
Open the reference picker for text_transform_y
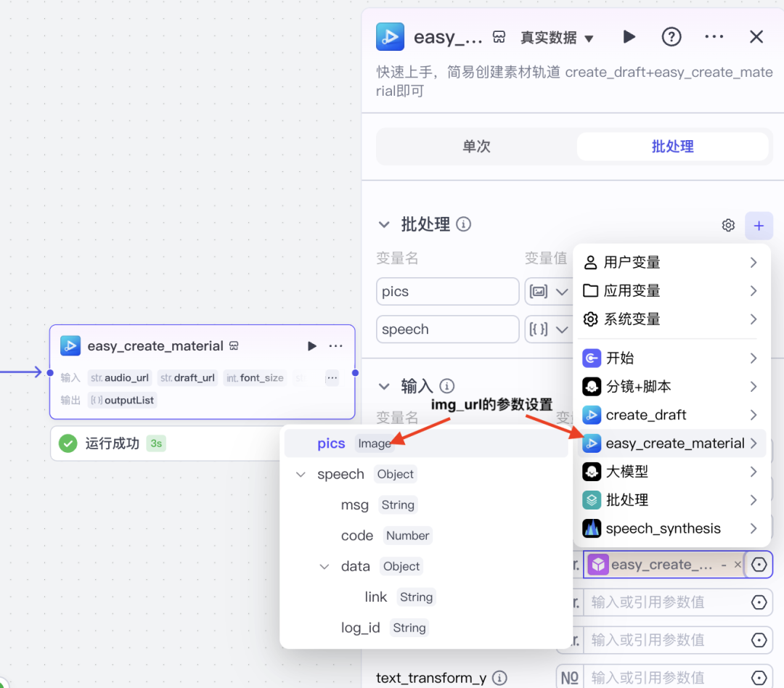click(759, 678)
